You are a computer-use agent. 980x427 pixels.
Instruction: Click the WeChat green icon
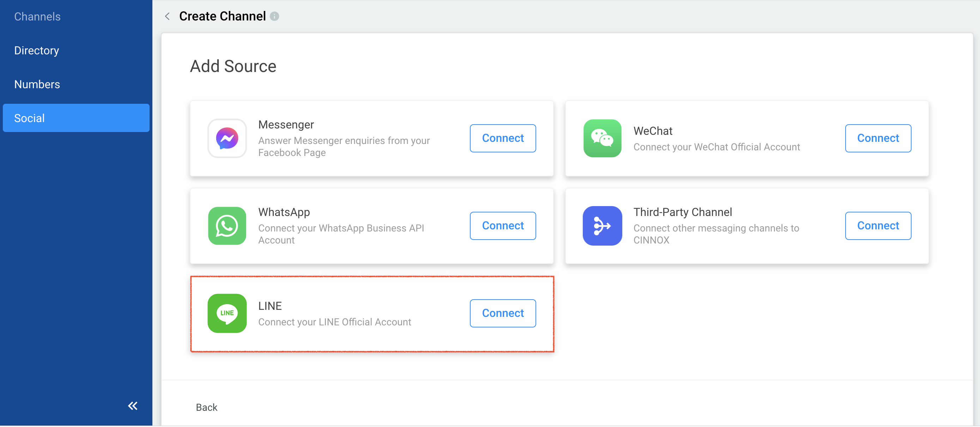coord(602,139)
